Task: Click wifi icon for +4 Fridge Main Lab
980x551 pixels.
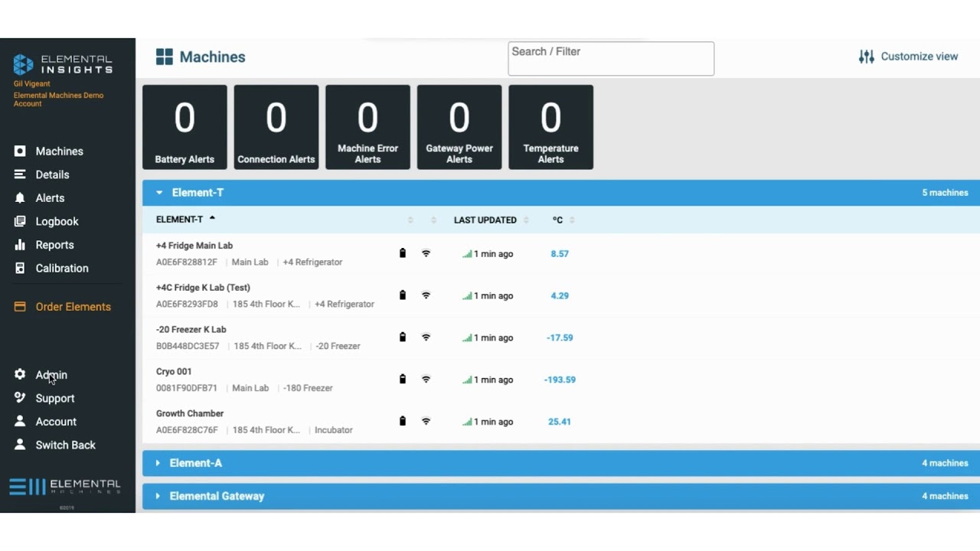Action: pos(426,253)
